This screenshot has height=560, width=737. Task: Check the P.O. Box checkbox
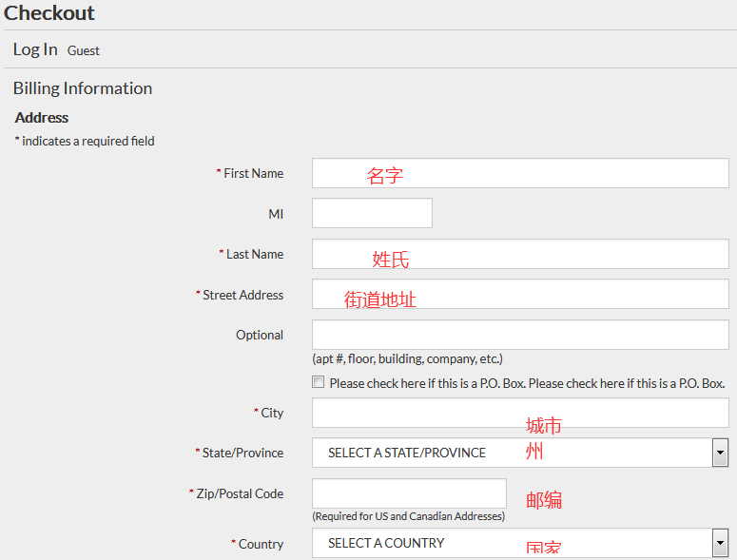318,383
